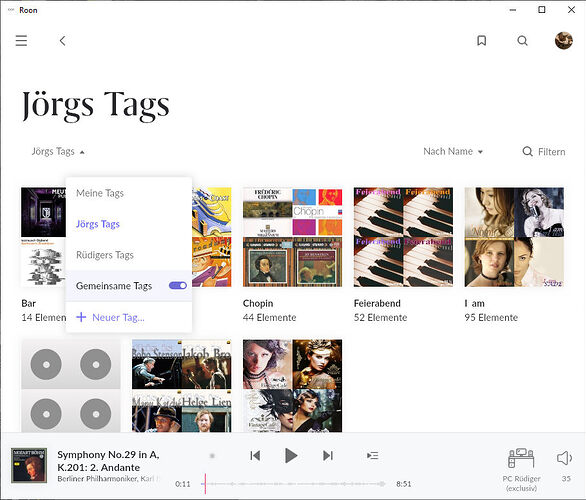The width and height of the screenshot is (586, 500).
Task: Open the Chopin tag thumbnail
Action: click(x=292, y=237)
